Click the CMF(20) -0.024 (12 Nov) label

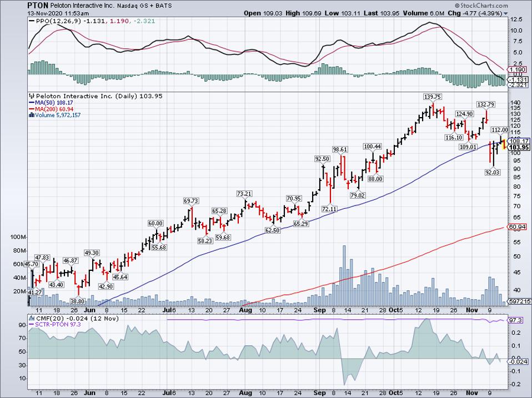pyautogui.click(x=77, y=319)
